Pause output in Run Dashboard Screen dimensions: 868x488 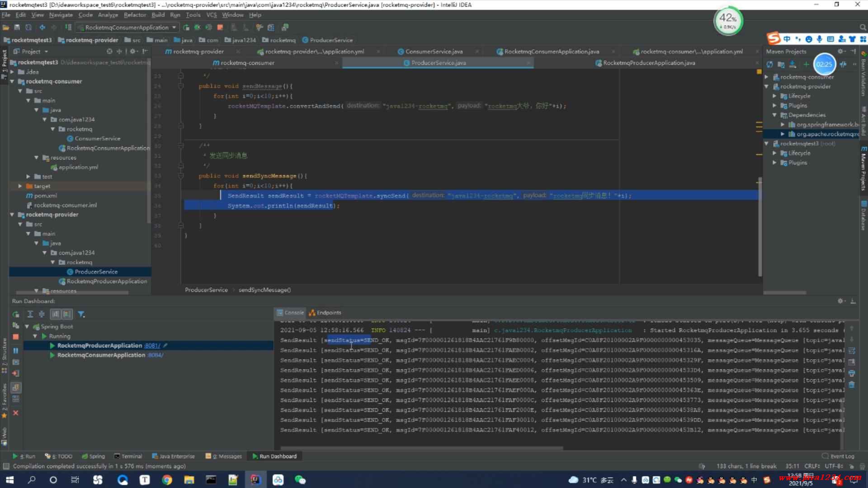click(x=16, y=351)
